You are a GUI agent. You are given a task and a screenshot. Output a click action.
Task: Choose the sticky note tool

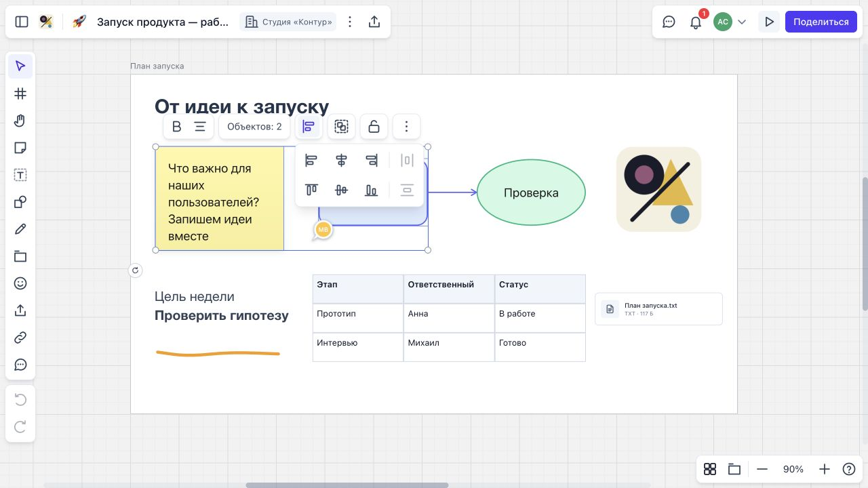[x=20, y=148]
